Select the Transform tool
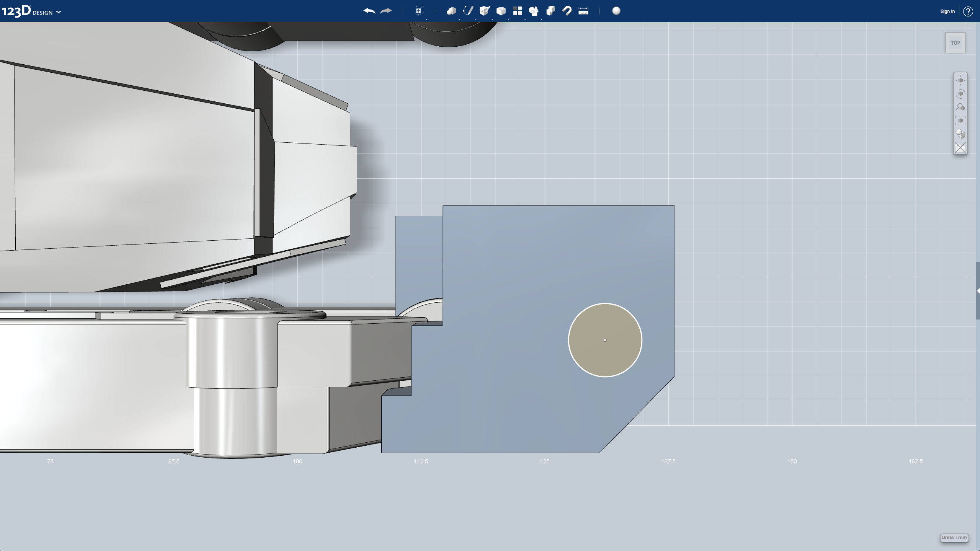The height and width of the screenshot is (551, 980). point(419,11)
